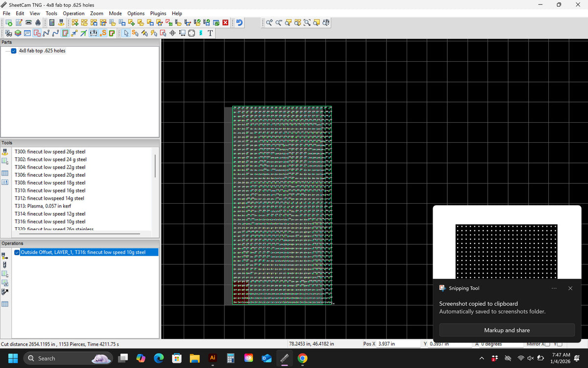Open the Options menu
This screenshot has height=368, width=588.
point(136,13)
